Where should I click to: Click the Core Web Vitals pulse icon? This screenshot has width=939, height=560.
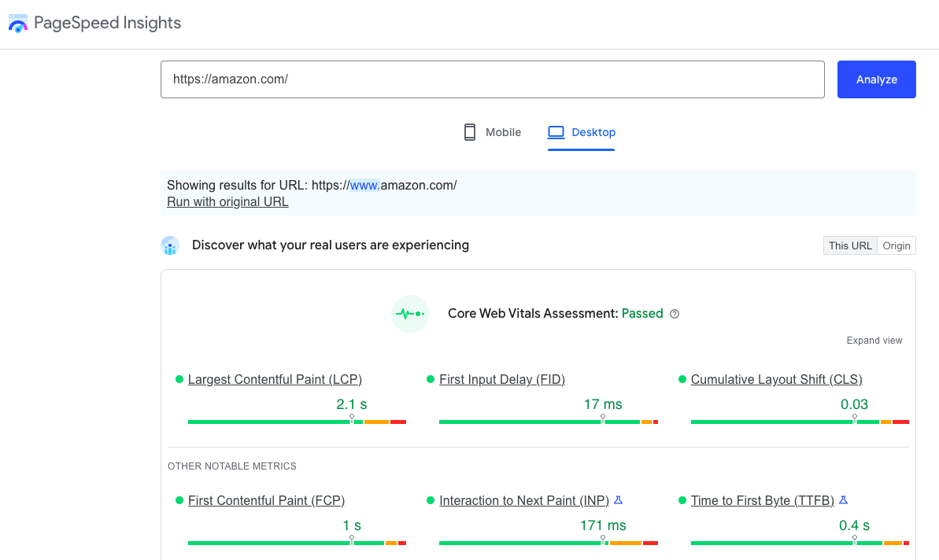pyautogui.click(x=410, y=313)
